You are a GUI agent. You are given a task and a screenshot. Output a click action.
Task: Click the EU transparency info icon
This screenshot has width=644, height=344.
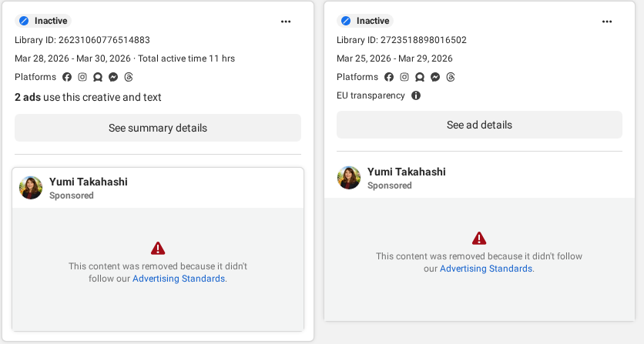(416, 95)
